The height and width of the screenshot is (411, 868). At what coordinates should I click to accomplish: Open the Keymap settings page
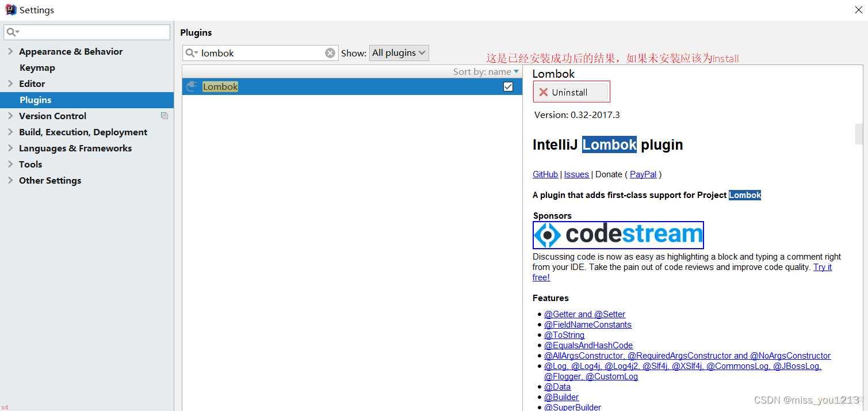[37, 67]
